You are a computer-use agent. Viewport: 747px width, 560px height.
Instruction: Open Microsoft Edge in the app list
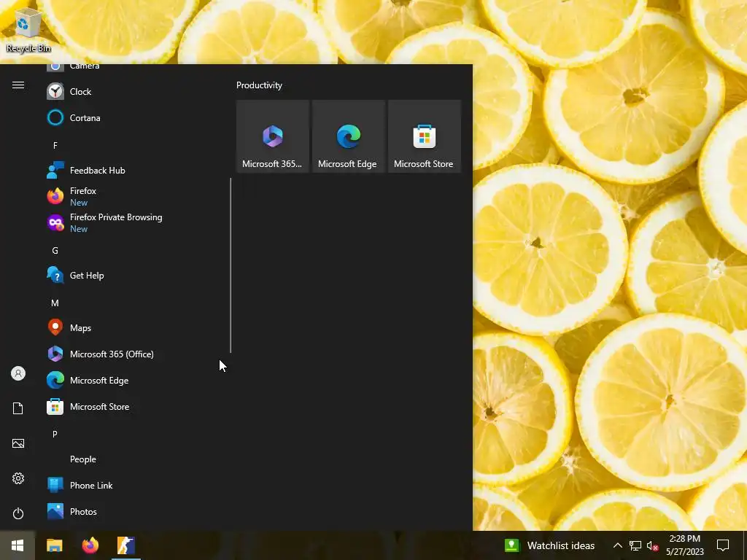(134, 380)
